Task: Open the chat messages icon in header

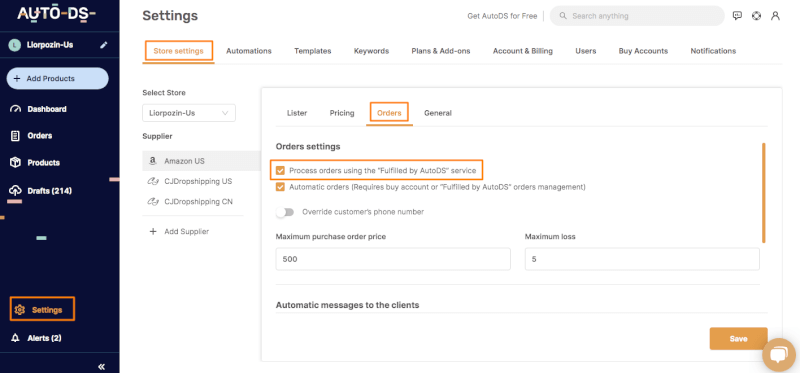Action: click(x=737, y=16)
